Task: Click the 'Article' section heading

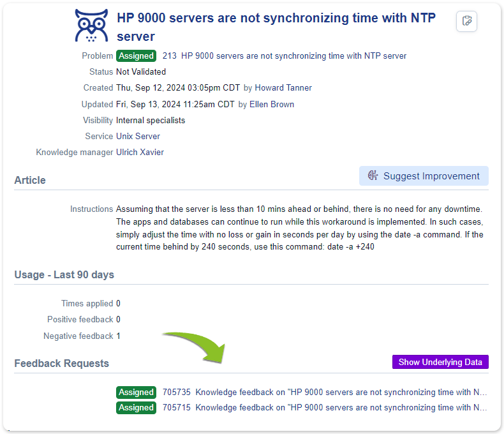Action: pyautogui.click(x=30, y=180)
